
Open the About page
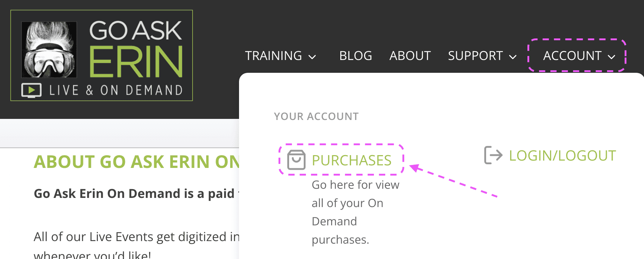410,56
